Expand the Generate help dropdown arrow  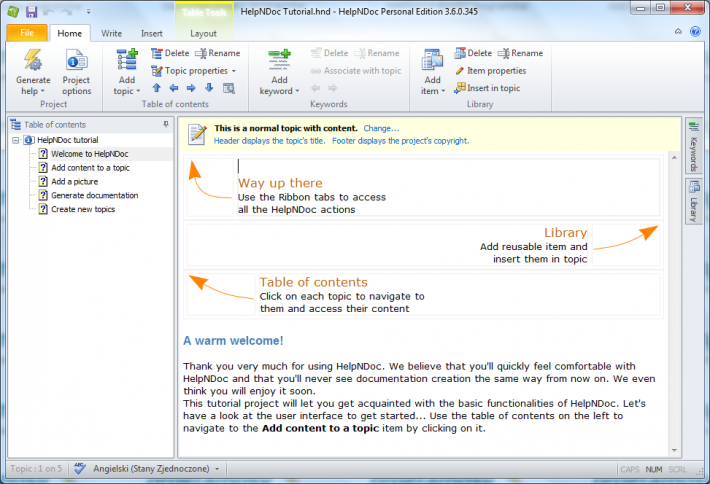[43, 91]
